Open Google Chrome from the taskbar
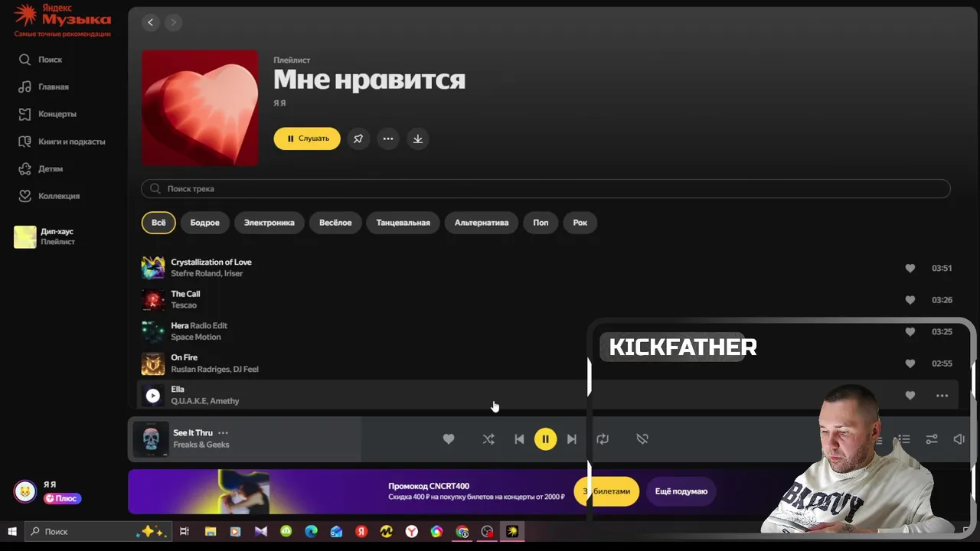Image resolution: width=980 pixels, height=551 pixels. (x=462, y=531)
